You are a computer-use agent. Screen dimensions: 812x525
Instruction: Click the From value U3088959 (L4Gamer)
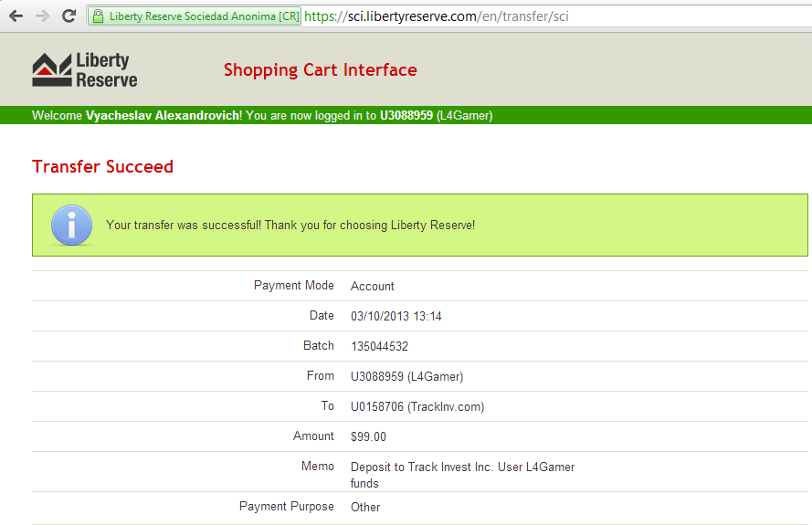click(407, 376)
